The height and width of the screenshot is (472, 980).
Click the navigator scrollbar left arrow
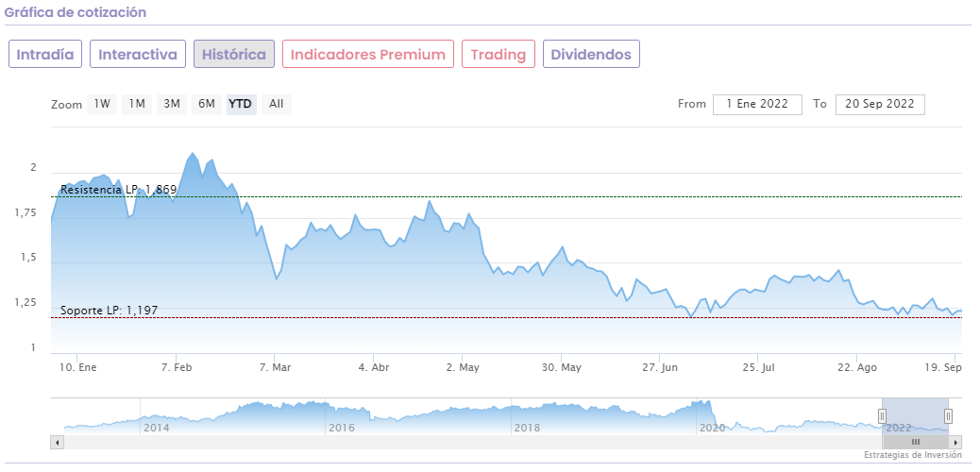(58, 442)
